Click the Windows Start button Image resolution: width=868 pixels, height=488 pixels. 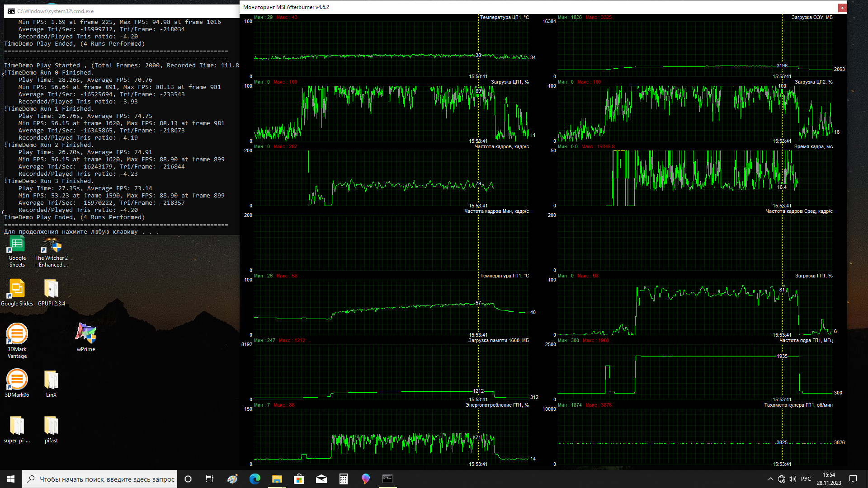11,479
